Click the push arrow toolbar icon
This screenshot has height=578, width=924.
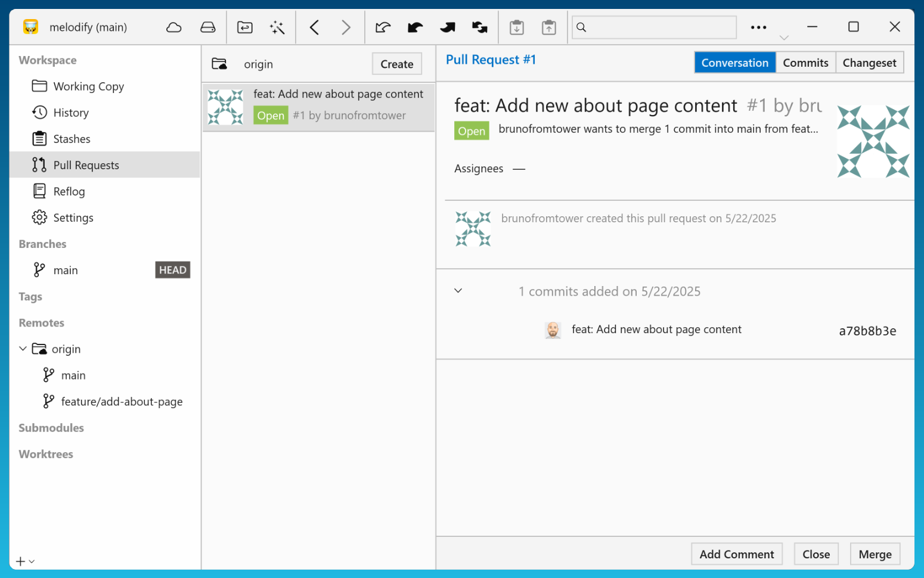(447, 27)
